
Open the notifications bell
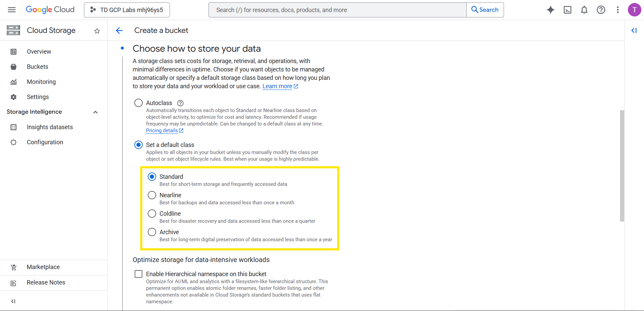tap(584, 10)
